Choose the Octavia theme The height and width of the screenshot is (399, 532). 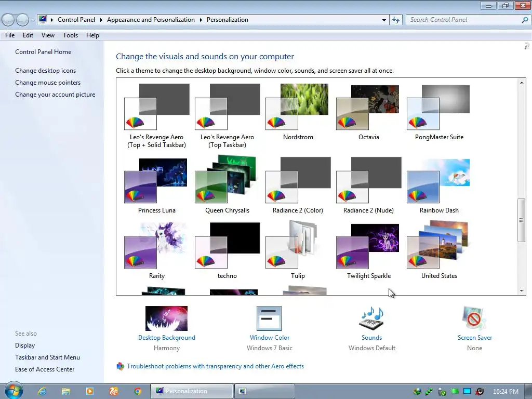point(368,112)
